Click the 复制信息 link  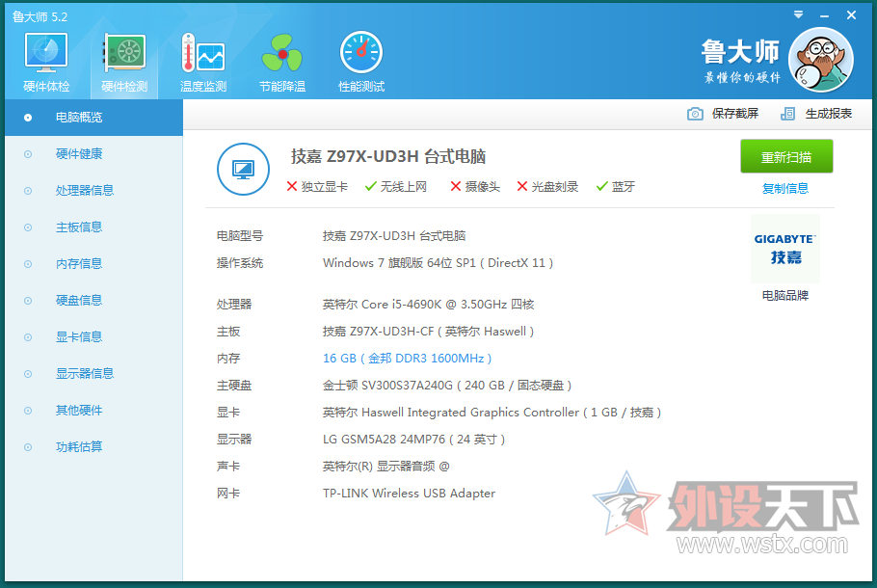[785, 189]
